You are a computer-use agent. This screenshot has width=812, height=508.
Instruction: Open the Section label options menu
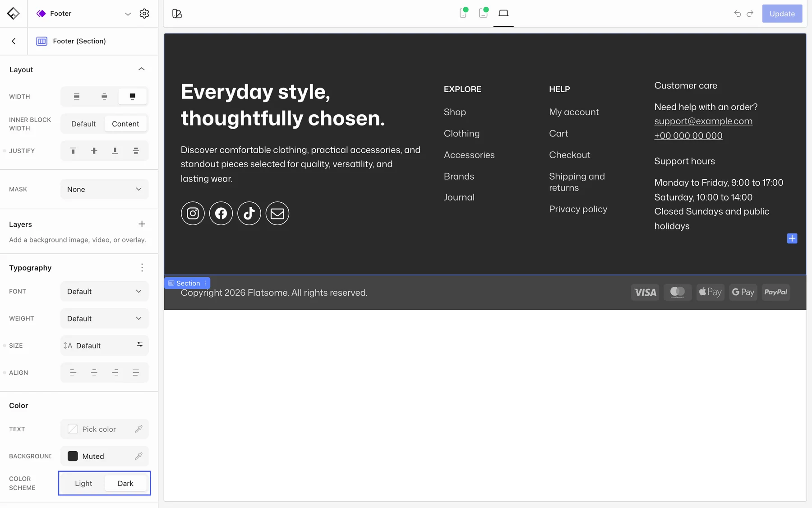[x=205, y=283]
